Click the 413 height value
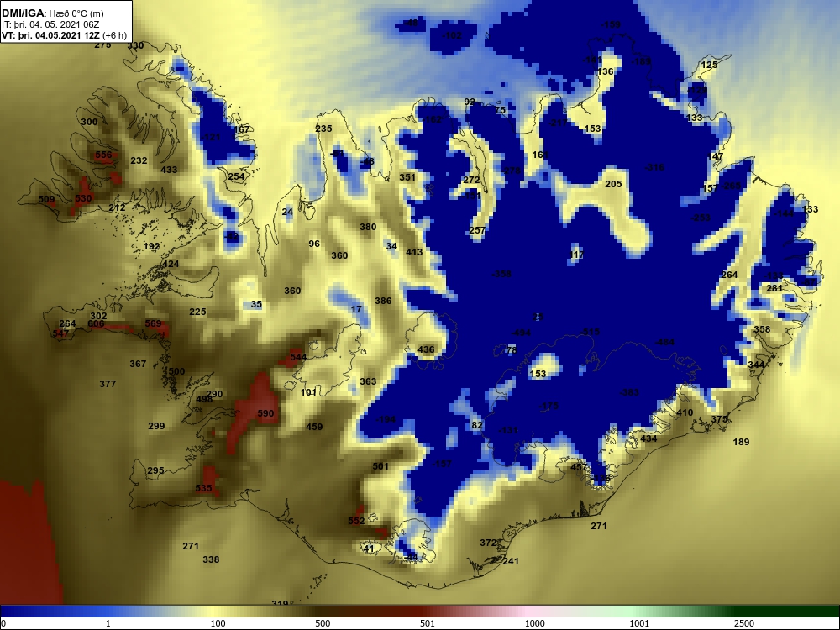 (414, 252)
